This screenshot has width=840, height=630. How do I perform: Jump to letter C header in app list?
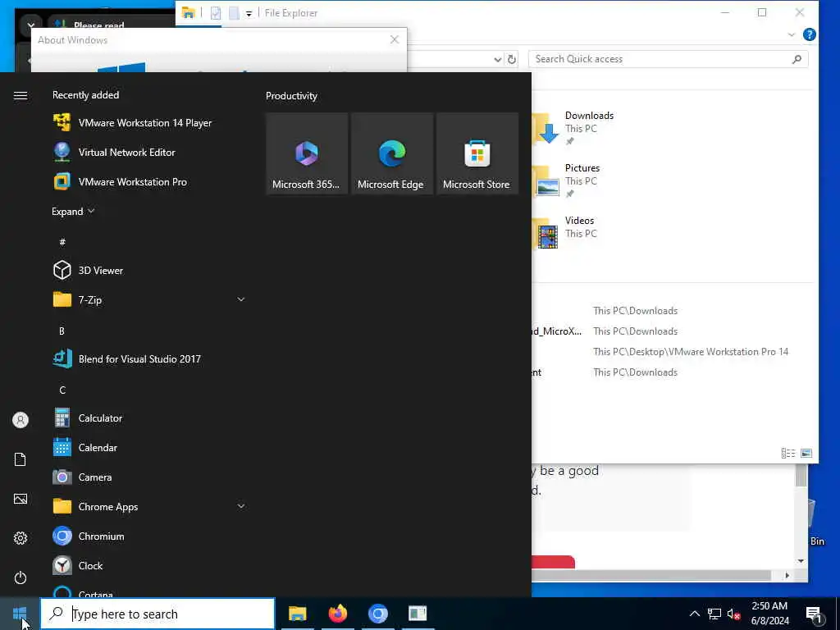[x=62, y=390]
